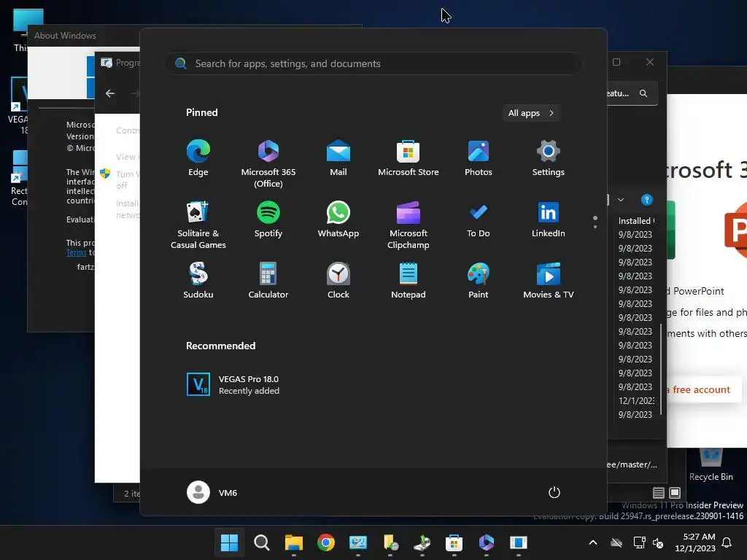747x560 pixels.
Task: Launch Microsoft 365 (Office) pinned app
Action: (x=268, y=164)
